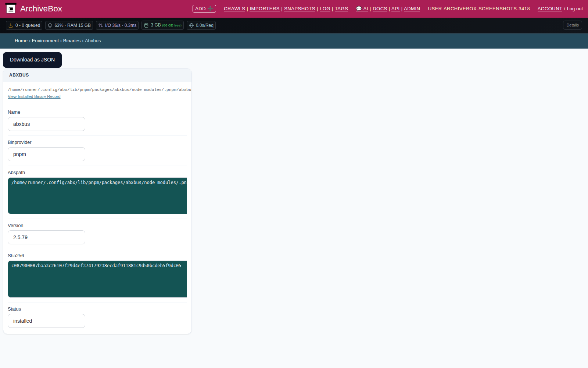This screenshot has width=588, height=368.
Task: Open the TAGS page
Action: coord(341,8)
